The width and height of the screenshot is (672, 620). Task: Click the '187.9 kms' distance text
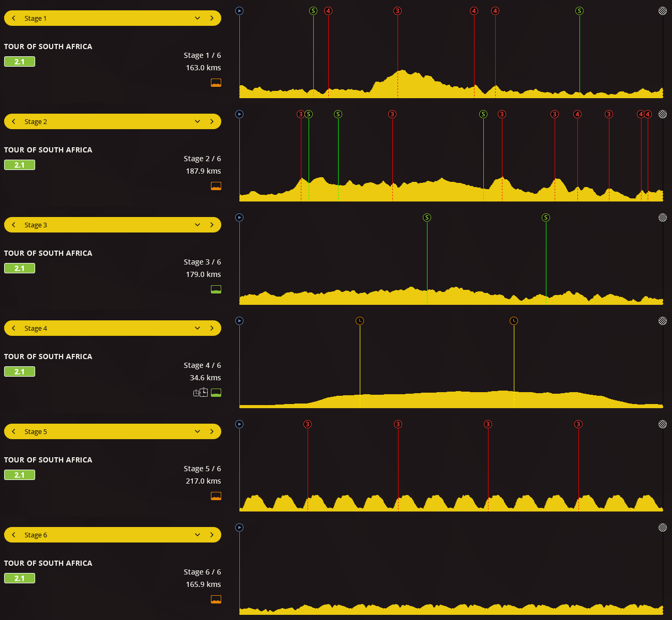pos(203,171)
